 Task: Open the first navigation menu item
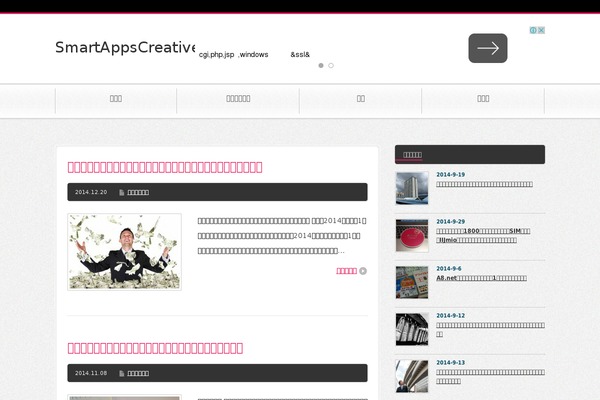point(116,99)
